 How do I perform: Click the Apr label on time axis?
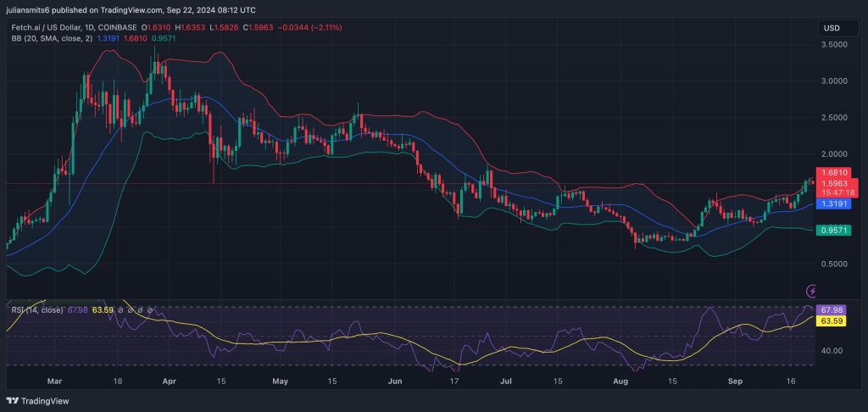pyautogui.click(x=170, y=381)
